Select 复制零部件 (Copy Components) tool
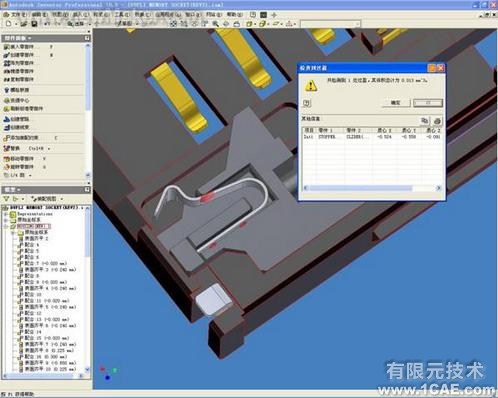The image size is (498, 398). click(x=19, y=79)
